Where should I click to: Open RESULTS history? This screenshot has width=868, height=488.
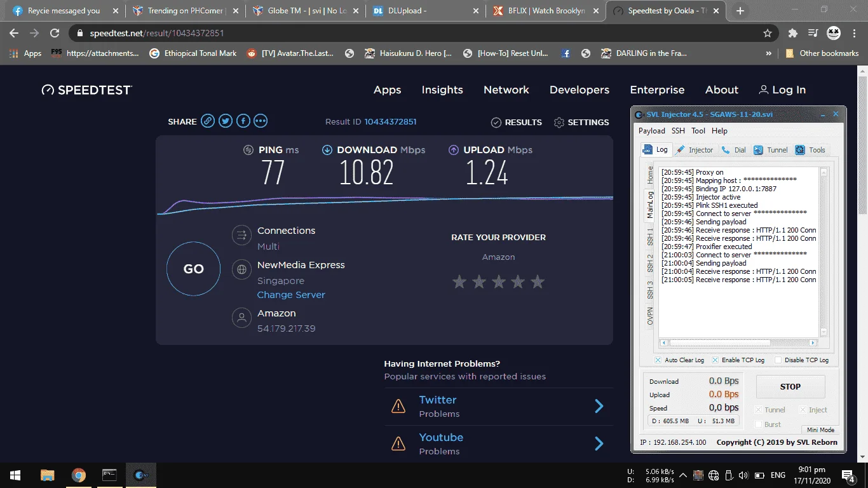tap(517, 122)
